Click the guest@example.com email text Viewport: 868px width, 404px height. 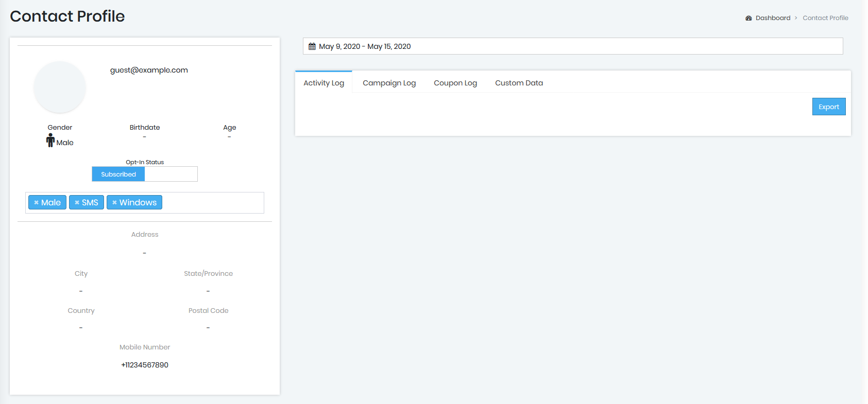(149, 70)
